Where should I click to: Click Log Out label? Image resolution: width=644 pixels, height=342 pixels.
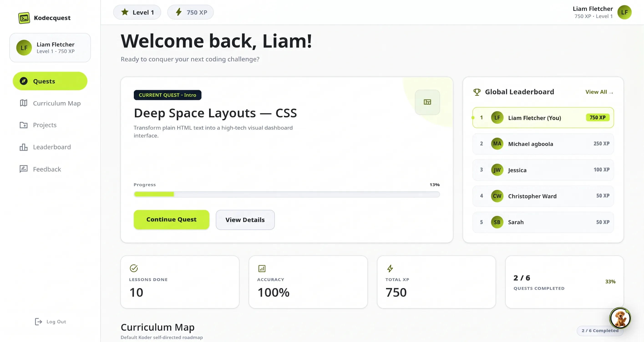pyautogui.click(x=56, y=322)
